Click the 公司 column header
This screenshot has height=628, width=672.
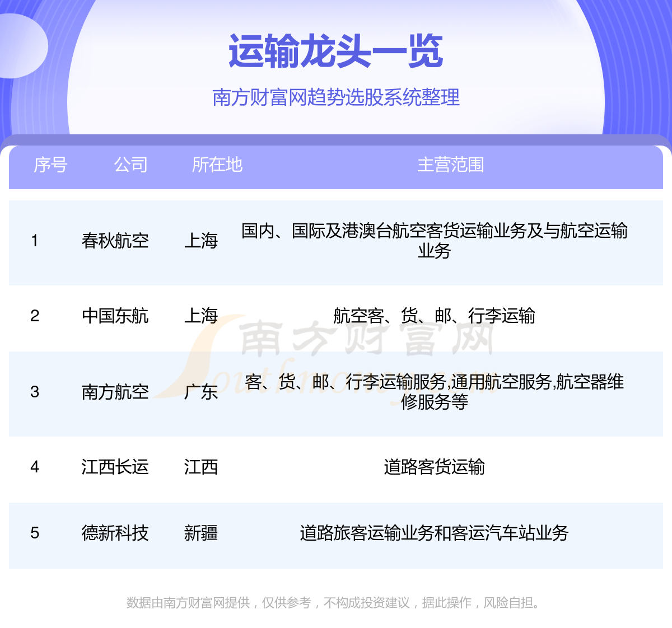pos(131,165)
